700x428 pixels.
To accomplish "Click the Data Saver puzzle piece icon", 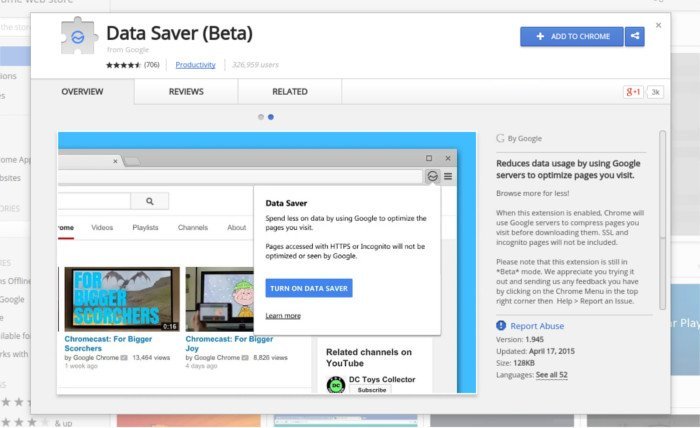I will tap(79, 36).
